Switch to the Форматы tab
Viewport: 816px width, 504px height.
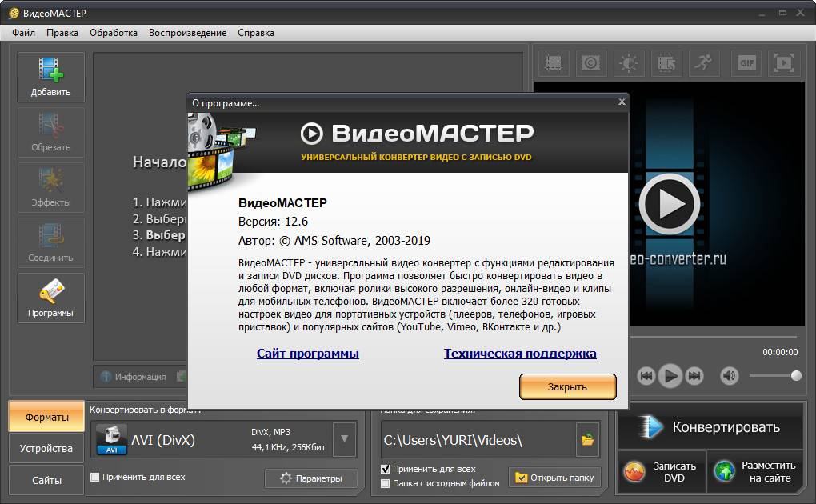[x=47, y=417]
